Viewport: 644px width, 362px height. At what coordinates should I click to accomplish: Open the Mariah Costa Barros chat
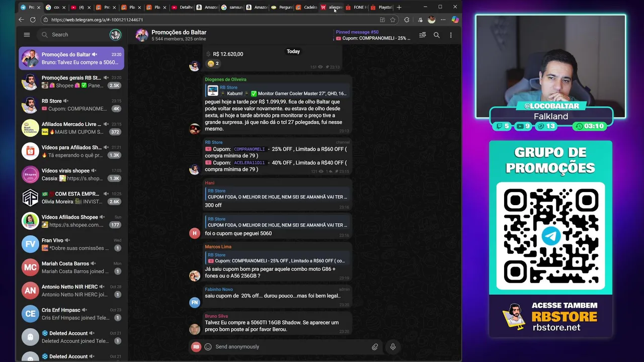tap(71, 267)
